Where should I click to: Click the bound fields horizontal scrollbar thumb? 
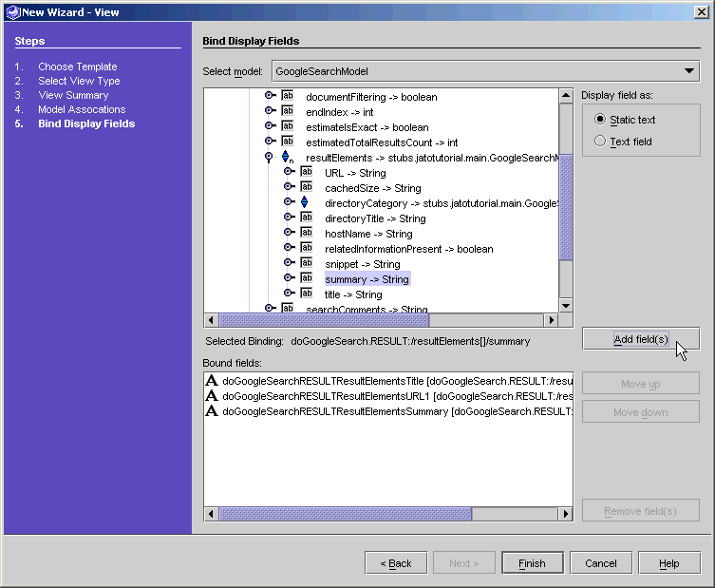[346, 514]
